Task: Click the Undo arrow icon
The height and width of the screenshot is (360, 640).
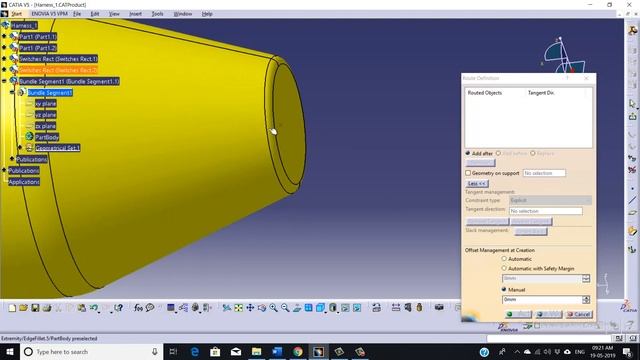Action: point(94,308)
